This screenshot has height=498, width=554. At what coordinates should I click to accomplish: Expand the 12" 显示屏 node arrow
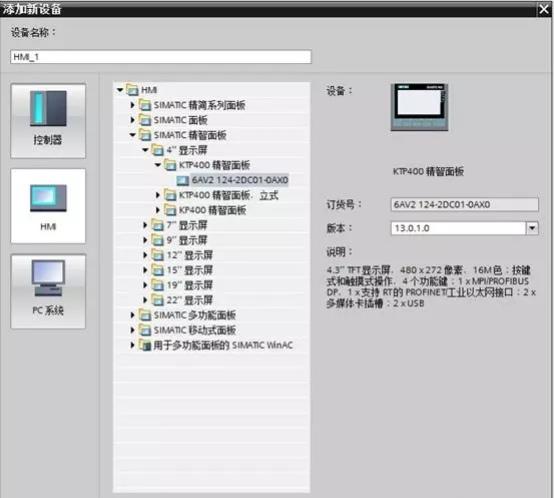pos(145,255)
